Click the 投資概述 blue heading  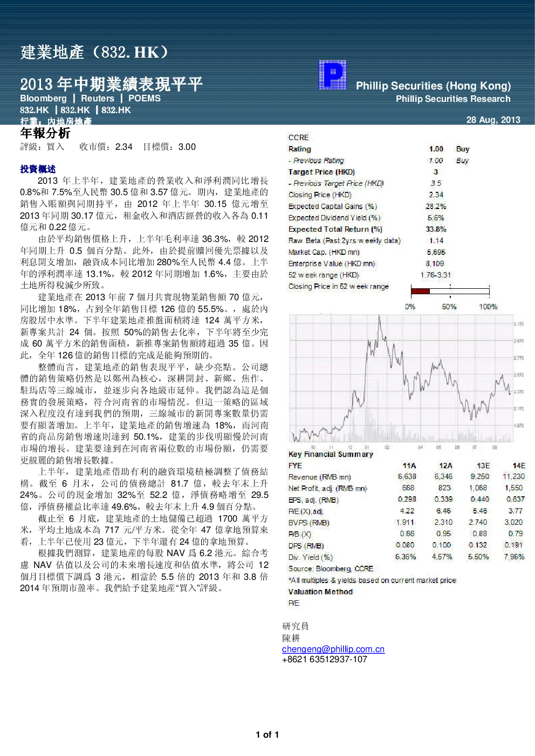pyautogui.click(x=38, y=169)
